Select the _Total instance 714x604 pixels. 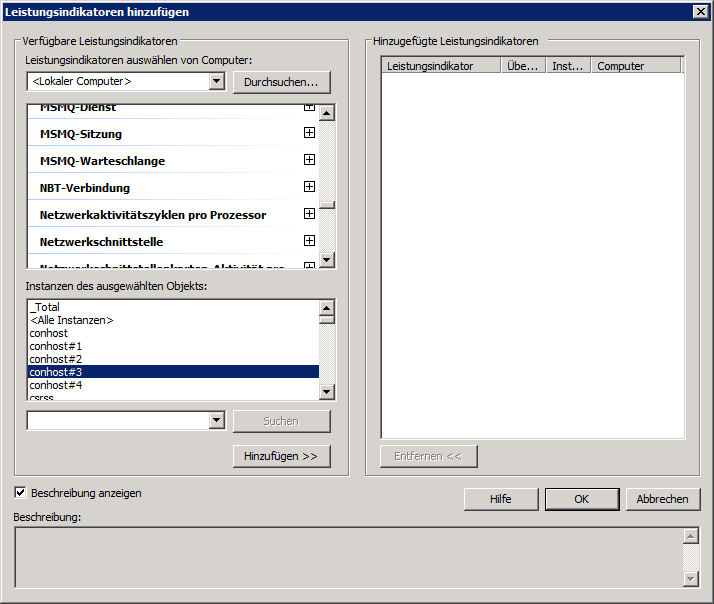pyautogui.click(x=45, y=307)
